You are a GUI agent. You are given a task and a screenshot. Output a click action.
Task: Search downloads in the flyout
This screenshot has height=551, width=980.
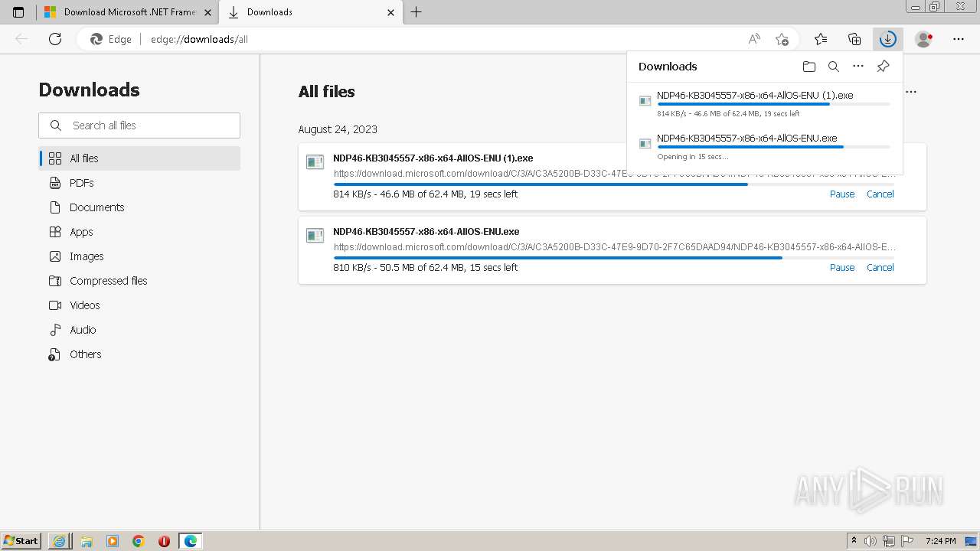coord(834,67)
